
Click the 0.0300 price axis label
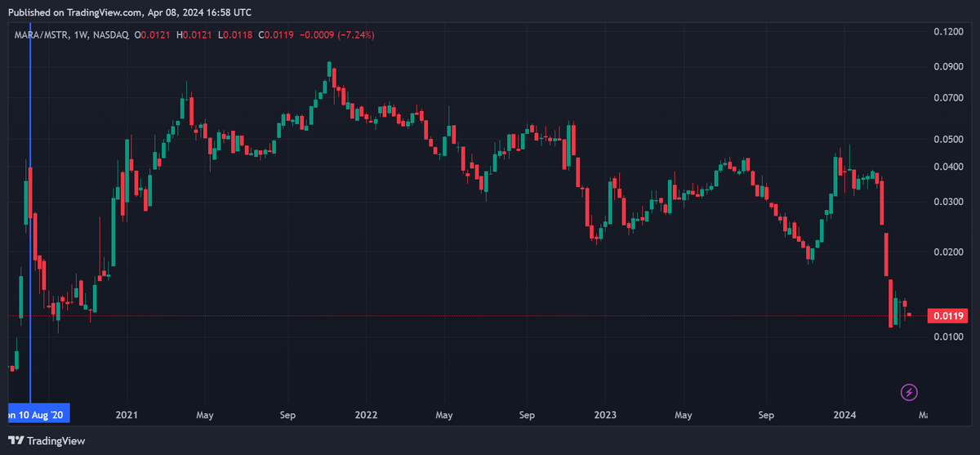pyautogui.click(x=947, y=202)
